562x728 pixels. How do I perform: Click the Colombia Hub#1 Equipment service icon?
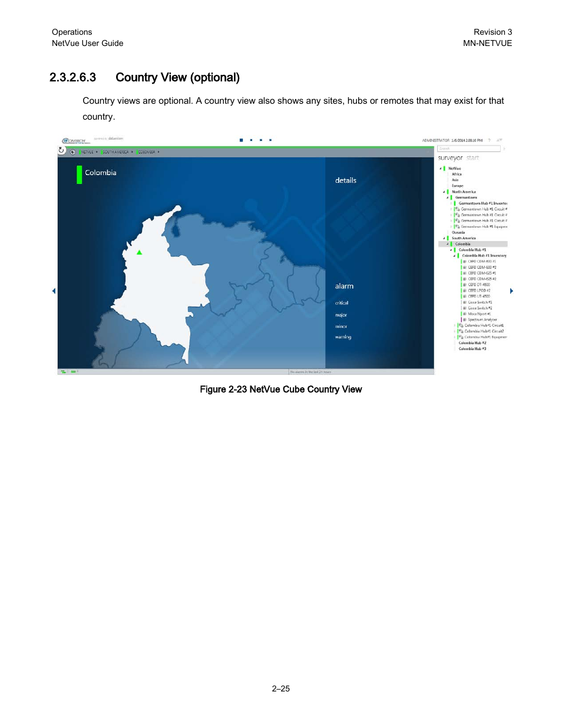[461, 337]
